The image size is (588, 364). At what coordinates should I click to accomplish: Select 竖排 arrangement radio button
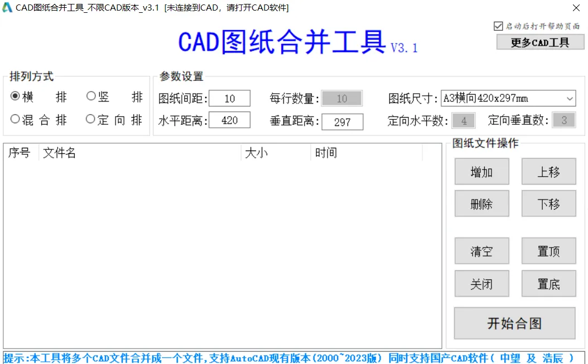[91, 96]
